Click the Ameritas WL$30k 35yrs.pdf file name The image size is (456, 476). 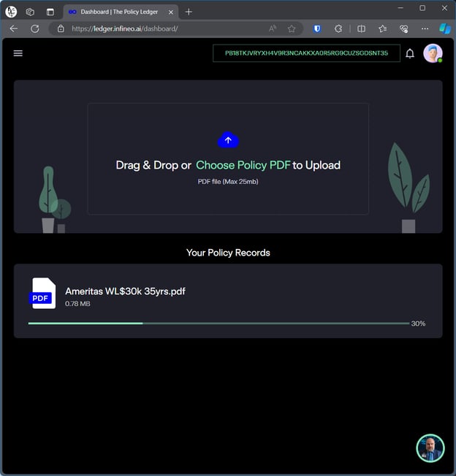(x=125, y=291)
